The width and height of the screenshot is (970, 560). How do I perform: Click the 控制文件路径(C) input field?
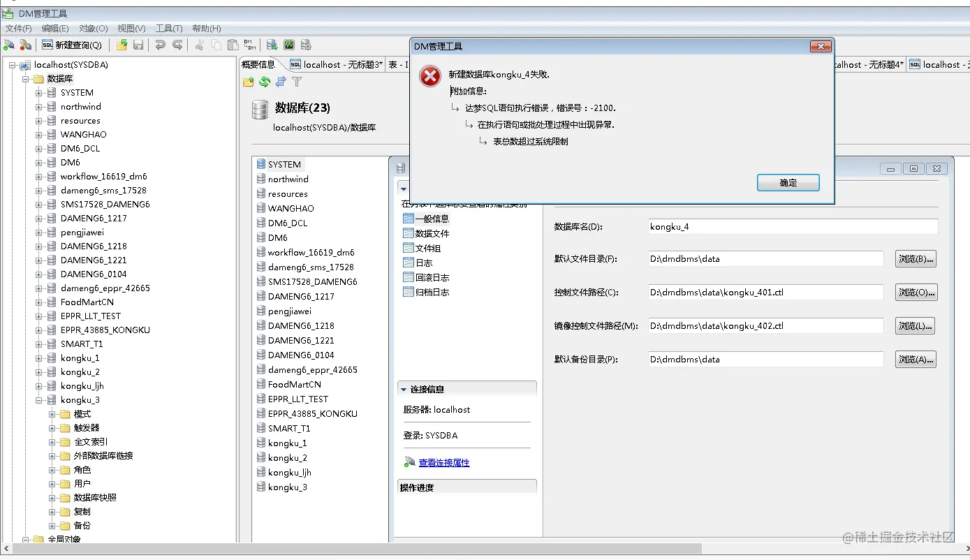pos(765,292)
